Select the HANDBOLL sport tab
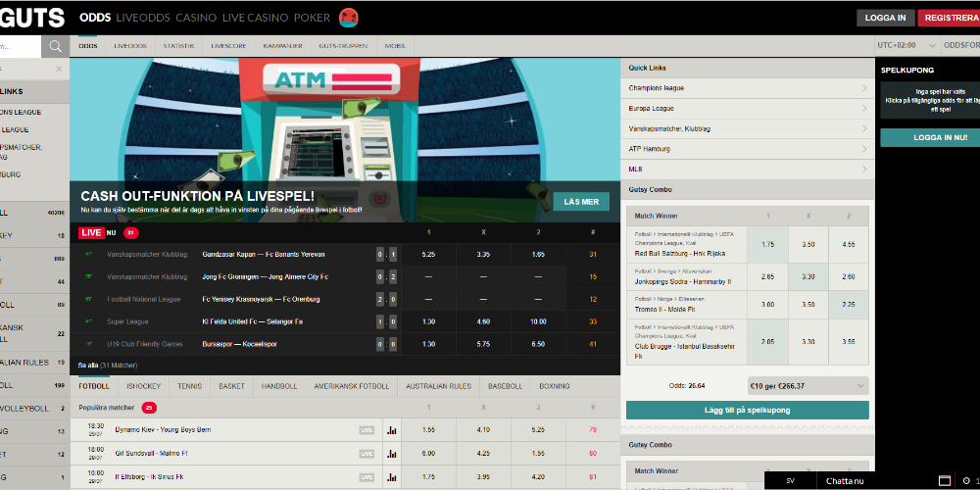Screen dimensions: 980x490 click(279, 386)
